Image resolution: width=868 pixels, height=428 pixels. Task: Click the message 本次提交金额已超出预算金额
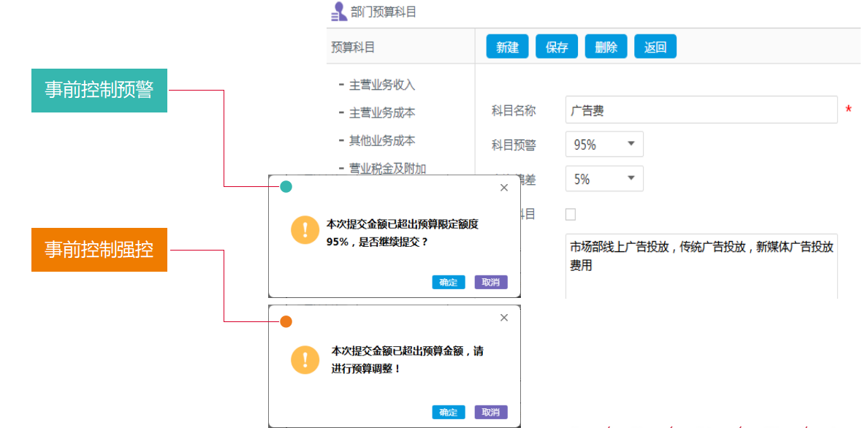point(408,360)
